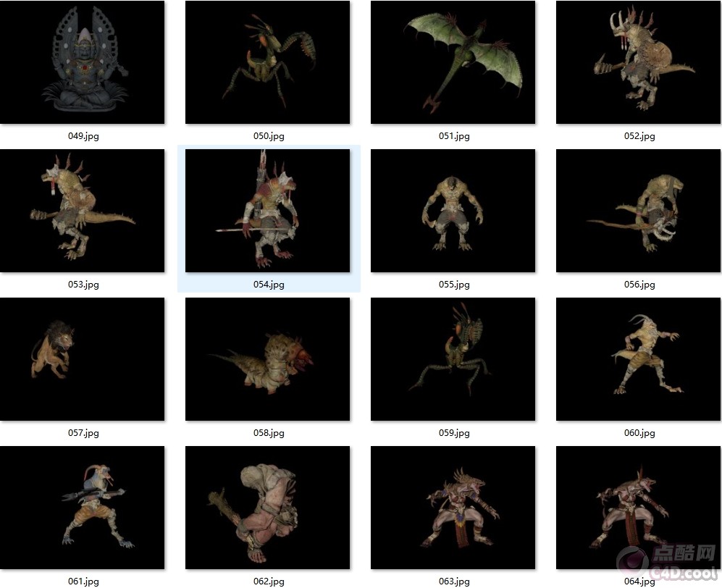Click the 052.jpg file name
Viewport: 722px width, 588px height.
tap(639, 136)
